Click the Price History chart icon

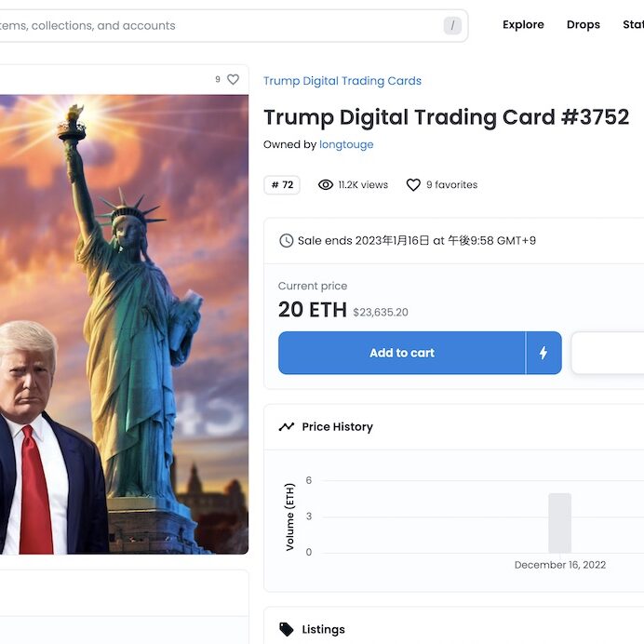(287, 427)
